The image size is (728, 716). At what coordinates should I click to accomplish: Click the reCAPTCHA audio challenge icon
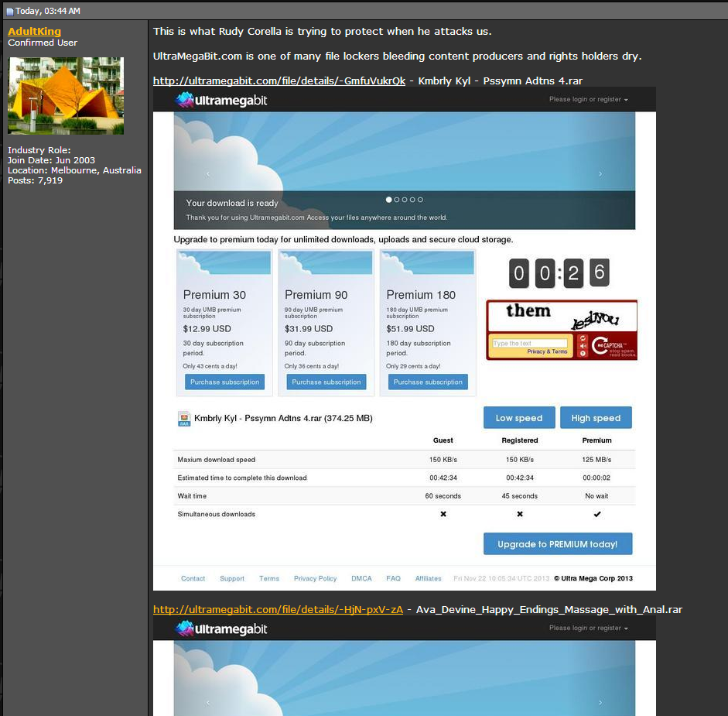coord(583,346)
